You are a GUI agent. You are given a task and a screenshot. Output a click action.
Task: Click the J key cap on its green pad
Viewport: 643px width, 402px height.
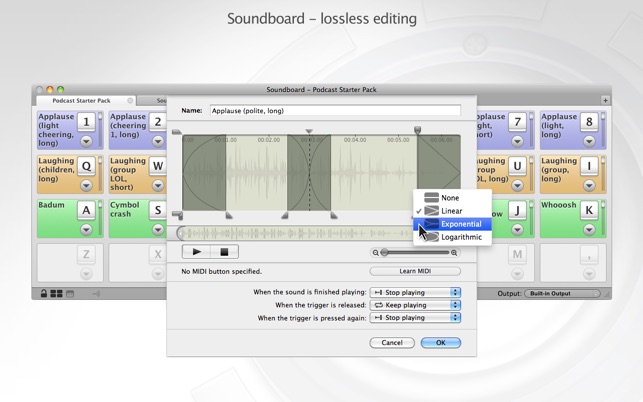(518, 210)
